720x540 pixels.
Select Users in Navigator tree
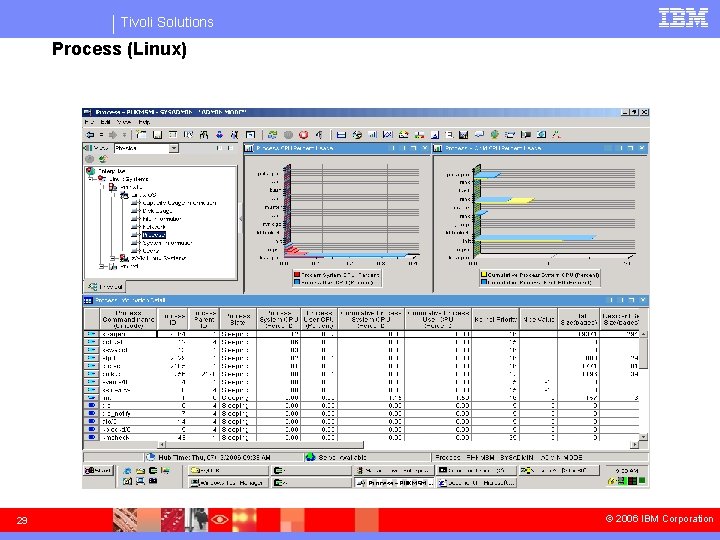pyautogui.click(x=151, y=251)
